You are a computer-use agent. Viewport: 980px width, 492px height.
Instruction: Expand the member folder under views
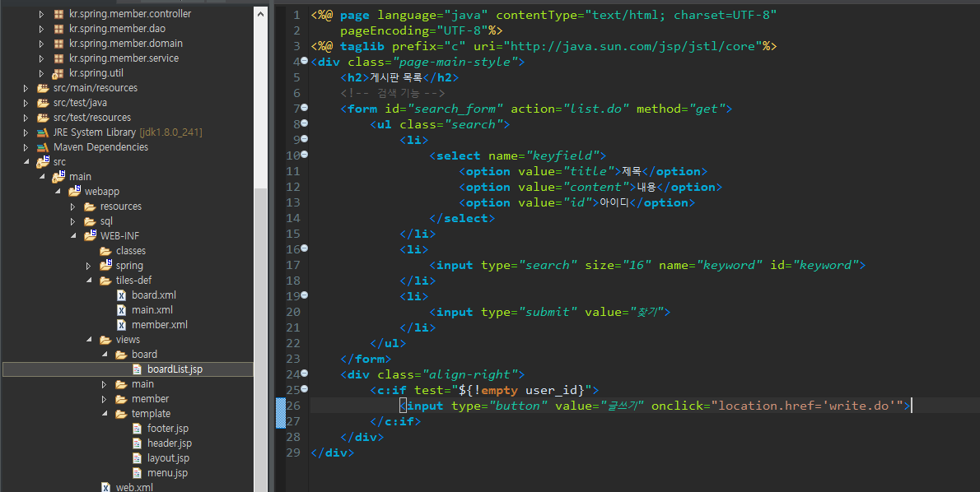pyautogui.click(x=105, y=399)
